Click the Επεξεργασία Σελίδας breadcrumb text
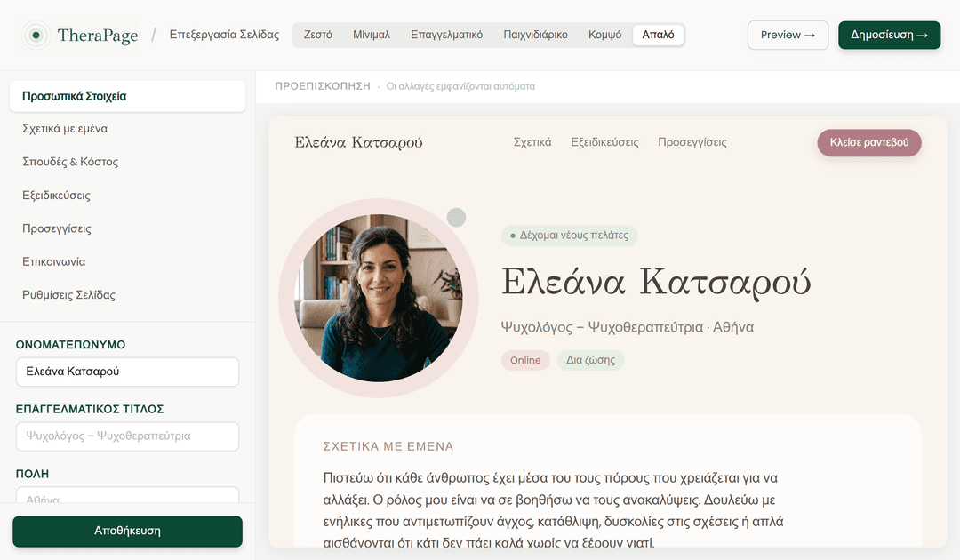960x560 pixels. click(224, 35)
